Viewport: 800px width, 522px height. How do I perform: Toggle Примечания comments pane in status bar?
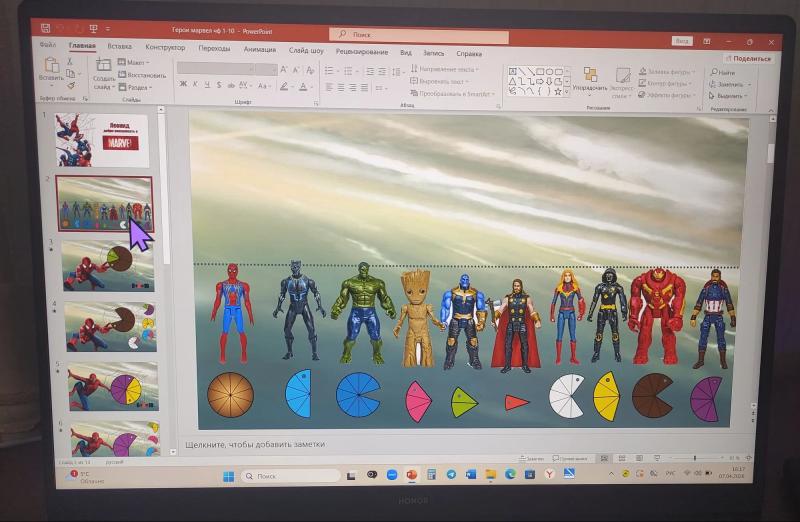[570, 458]
